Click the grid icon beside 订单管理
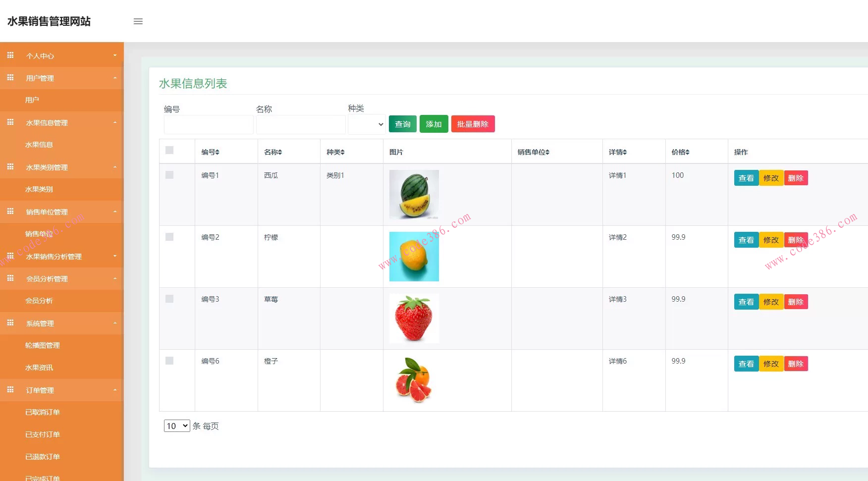Image resolution: width=868 pixels, height=481 pixels. coord(10,389)
